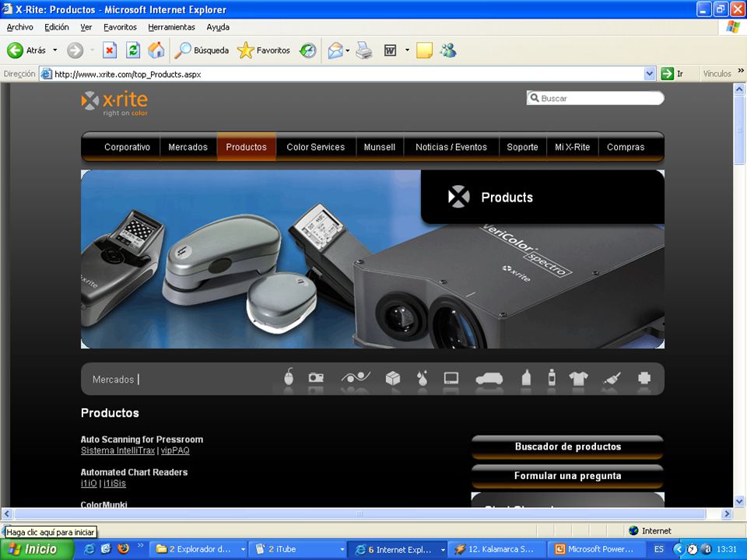Expand the Mail options dropdown arrow
The width and height of the screenshot is (747, 560).
[x=348, y=50]
